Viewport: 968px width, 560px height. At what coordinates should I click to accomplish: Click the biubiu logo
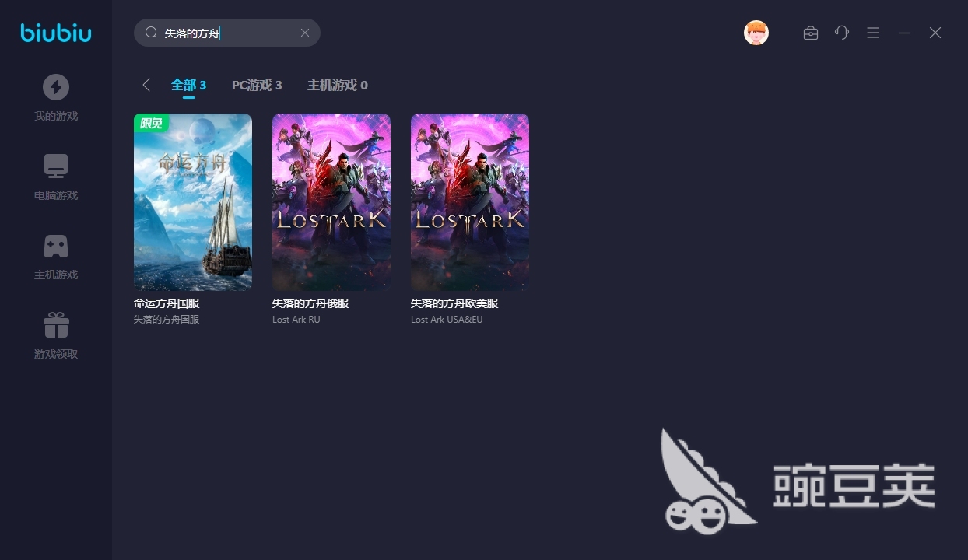click(56, 33)
